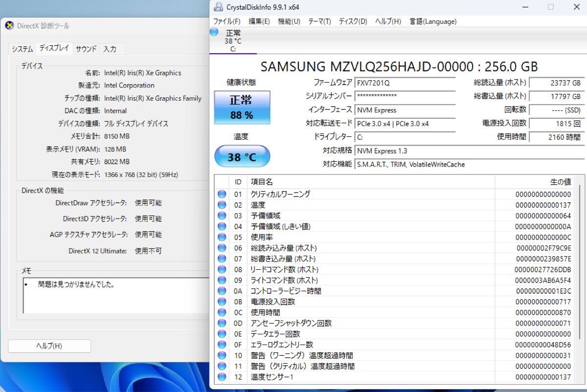Open the ファイル(F) menu in CrystalDiskInfo
This screenshot has width=587, height=392.
pyautogui.click(x=226, y=21)
